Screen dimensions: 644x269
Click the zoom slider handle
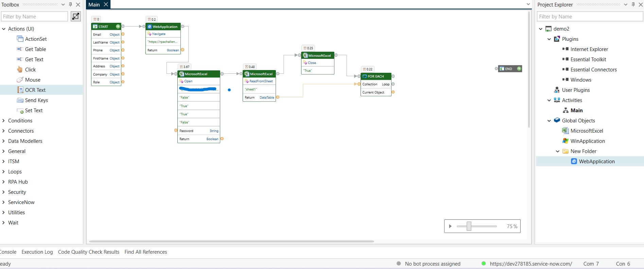click(469, 226)
